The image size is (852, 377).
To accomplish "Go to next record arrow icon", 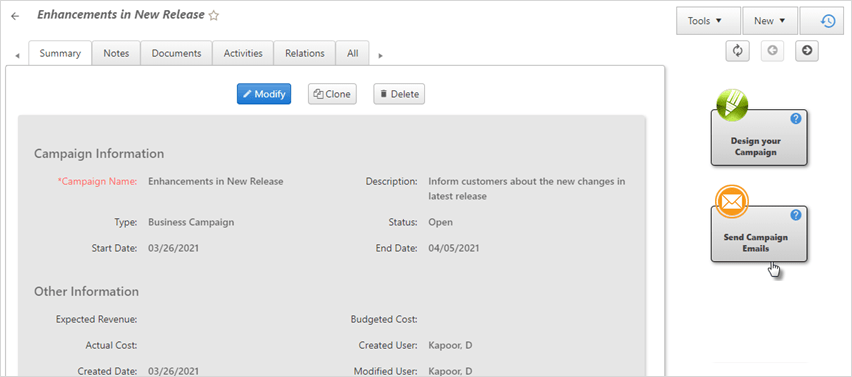I will point(807,51).
